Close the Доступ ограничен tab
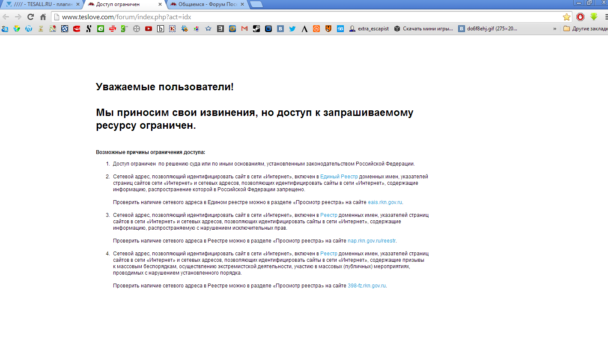The image size is (608, 364). pos(160,4)
